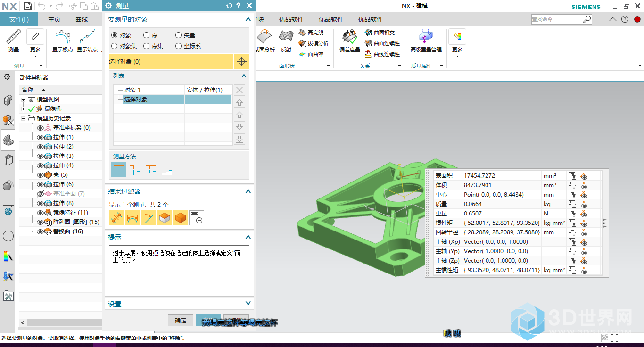Select the highlighted free measurement method icon
The image size is (644, 347).
119,170
